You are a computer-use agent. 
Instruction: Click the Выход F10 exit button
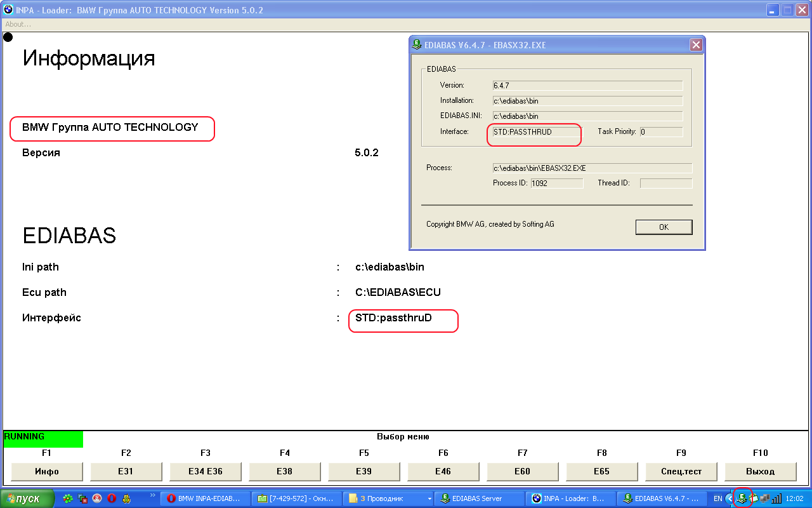click(x=761, y=471)
